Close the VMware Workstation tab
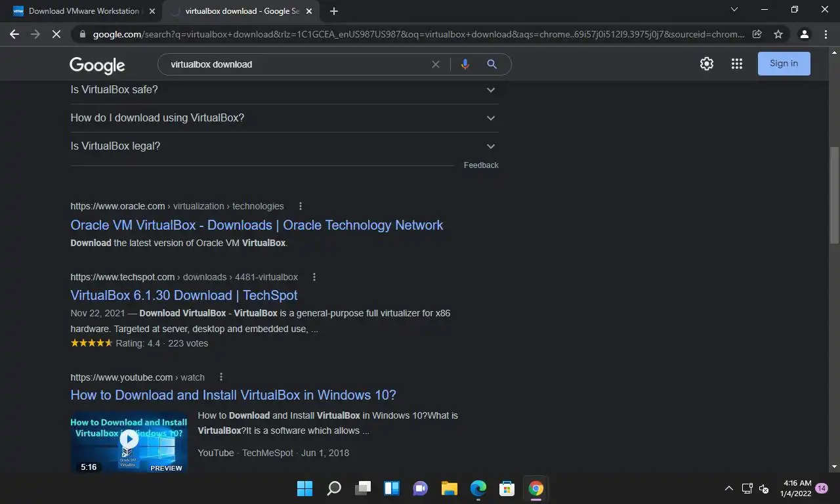The image size is (840, 504). [152, 11]
